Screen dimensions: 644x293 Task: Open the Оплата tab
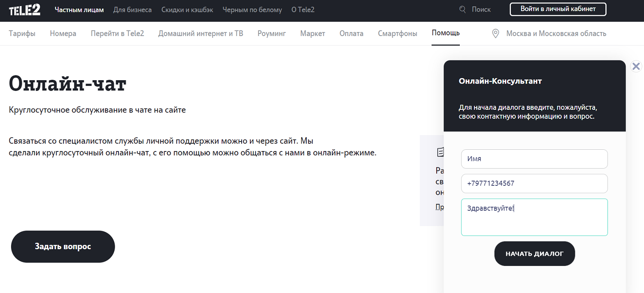[x=352, y=33]
